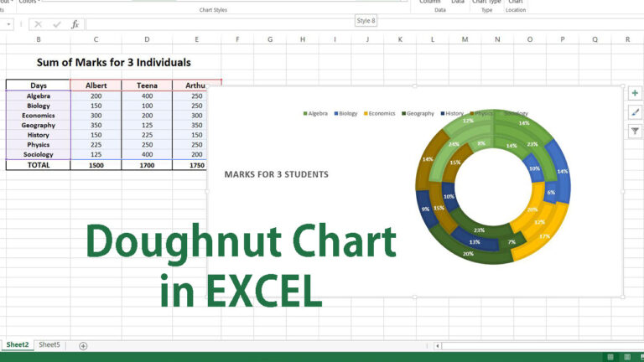Select Teena's Geography cell 125
The height and width of the screenshot is (362, 644).
(x=147, y=125)
